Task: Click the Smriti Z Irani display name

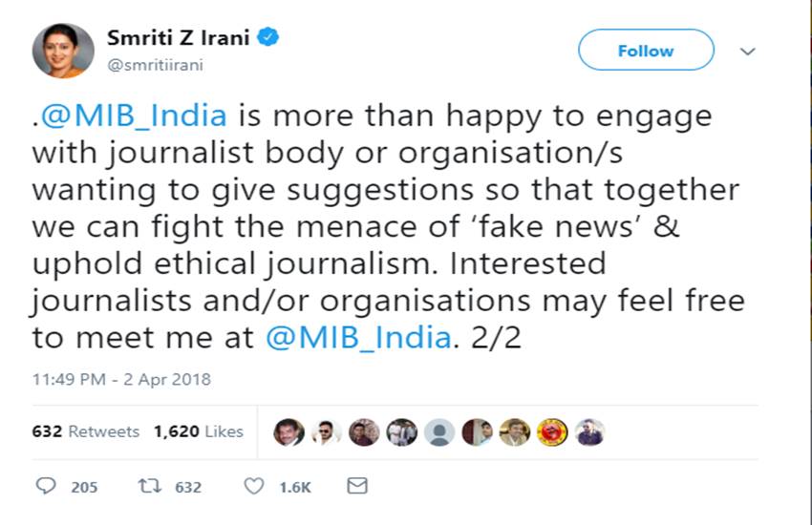Action: point(180,40)
